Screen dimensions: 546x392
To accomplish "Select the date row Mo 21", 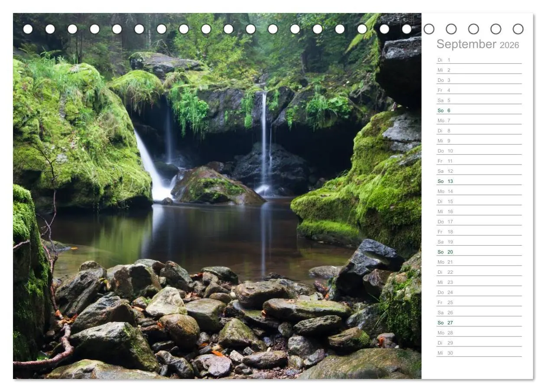I will click(x=479, y=262).
